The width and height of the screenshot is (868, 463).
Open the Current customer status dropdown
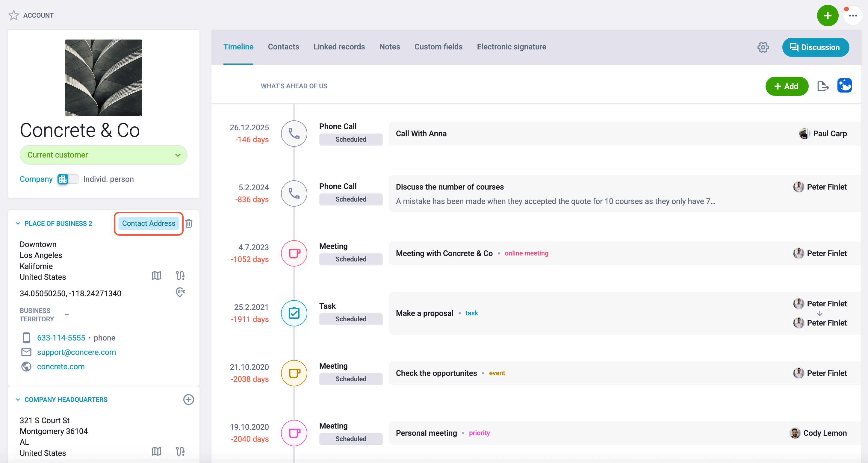pyautogui.click(x=103, y=155)
